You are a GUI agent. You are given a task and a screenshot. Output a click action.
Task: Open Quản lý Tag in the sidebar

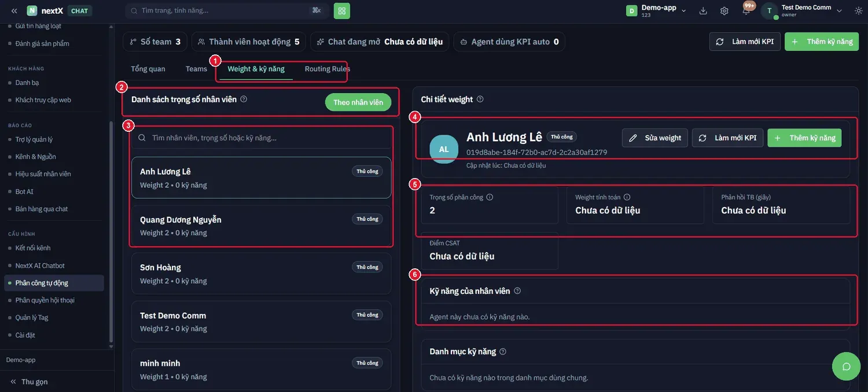tap(32, 317)
